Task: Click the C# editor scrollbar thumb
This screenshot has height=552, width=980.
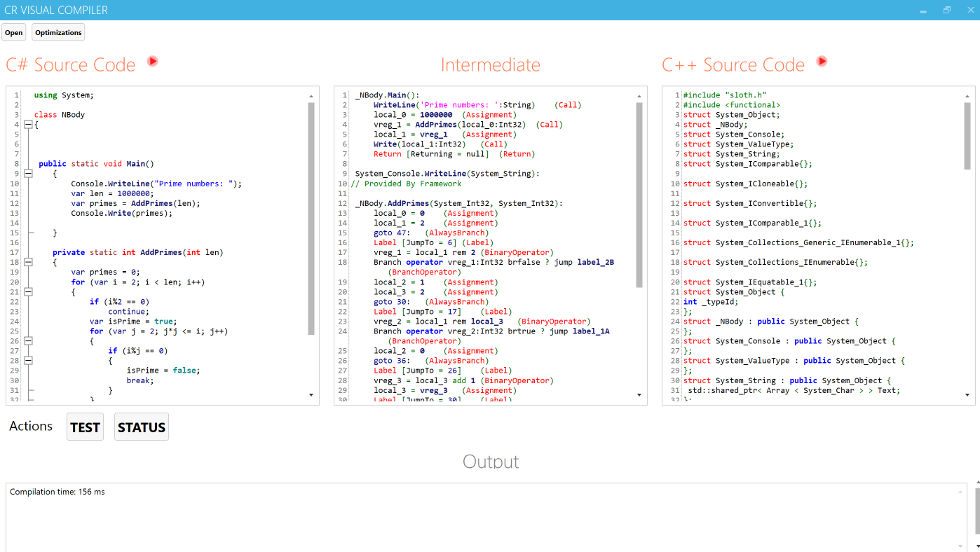Action: (x=311, y=218)
